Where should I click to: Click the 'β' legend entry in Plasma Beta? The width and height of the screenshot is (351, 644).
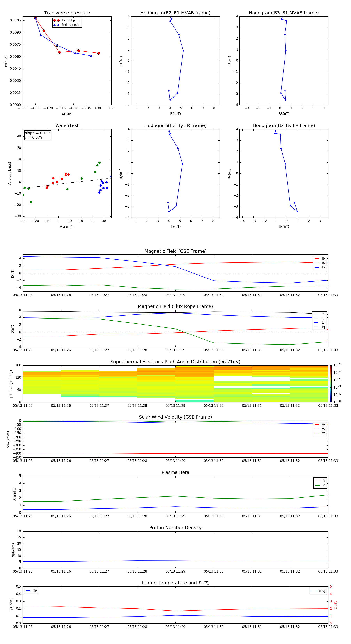tap(320, 485)
